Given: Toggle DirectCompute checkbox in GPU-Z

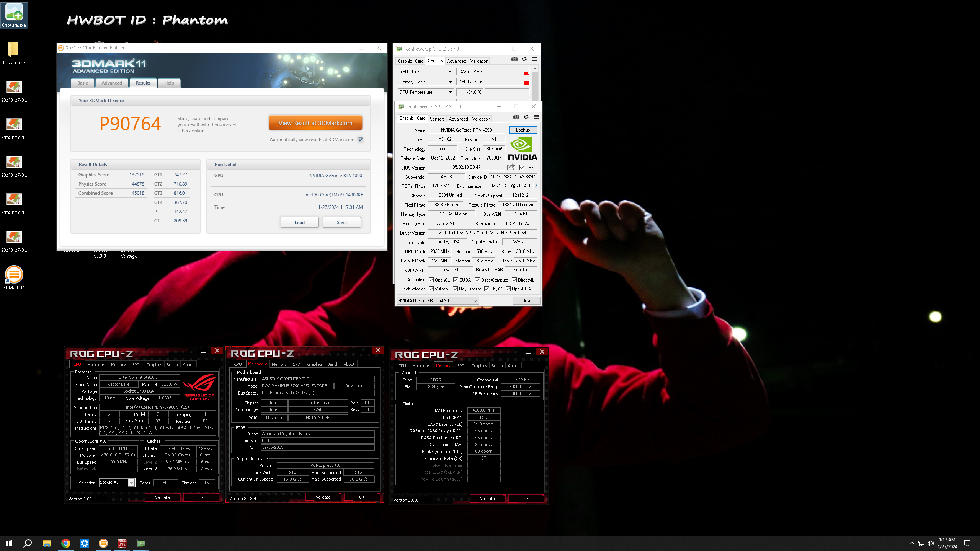Looking at the screenshot, I should (x=478, y=280).
